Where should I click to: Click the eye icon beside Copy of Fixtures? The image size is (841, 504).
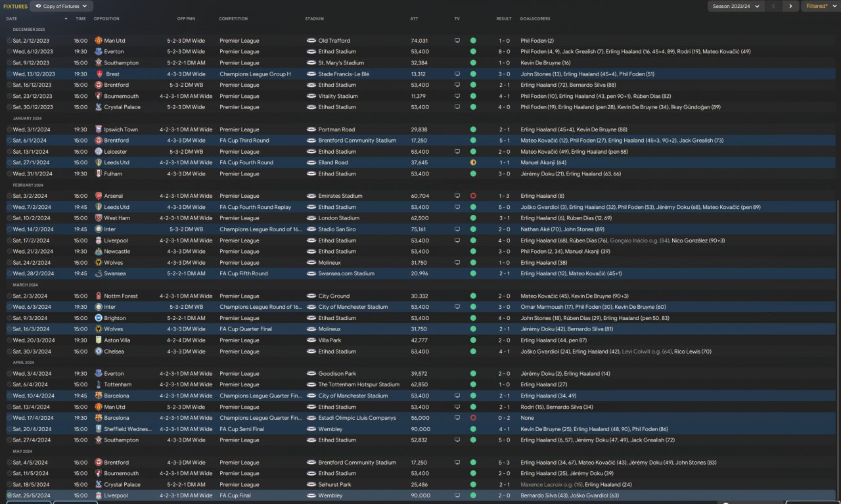tap(38, 6)
